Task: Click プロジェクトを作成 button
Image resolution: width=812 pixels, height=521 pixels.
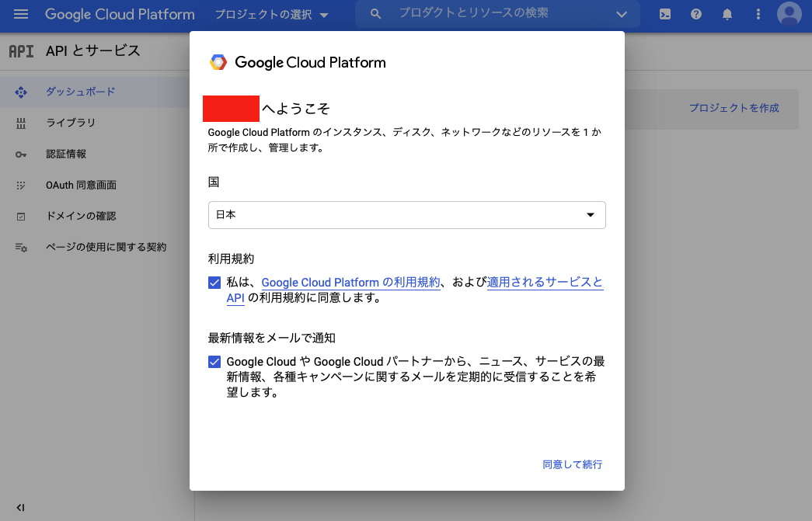Action: pyautogui.click(x=734, y=108)
